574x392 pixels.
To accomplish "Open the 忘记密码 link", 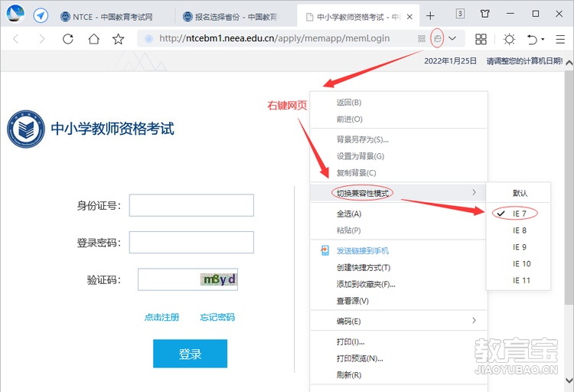I will point(217,317).
